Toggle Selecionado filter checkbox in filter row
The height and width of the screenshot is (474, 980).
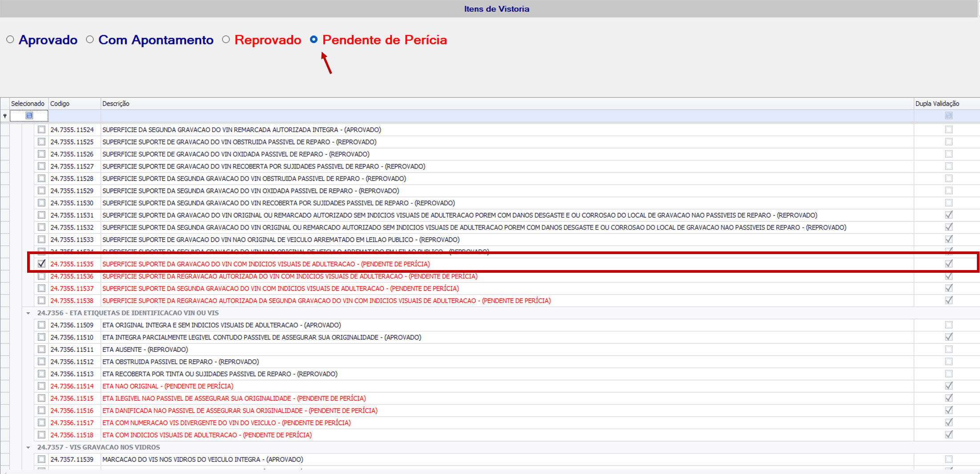[29, 116]
